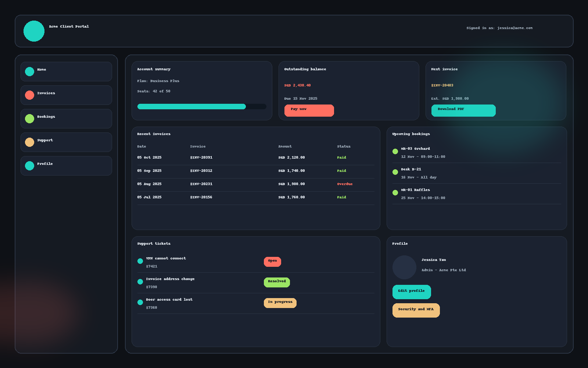588x368 pixels.
Task: Download PDF for invoice #INV-20483
Action: pos(463,110)
